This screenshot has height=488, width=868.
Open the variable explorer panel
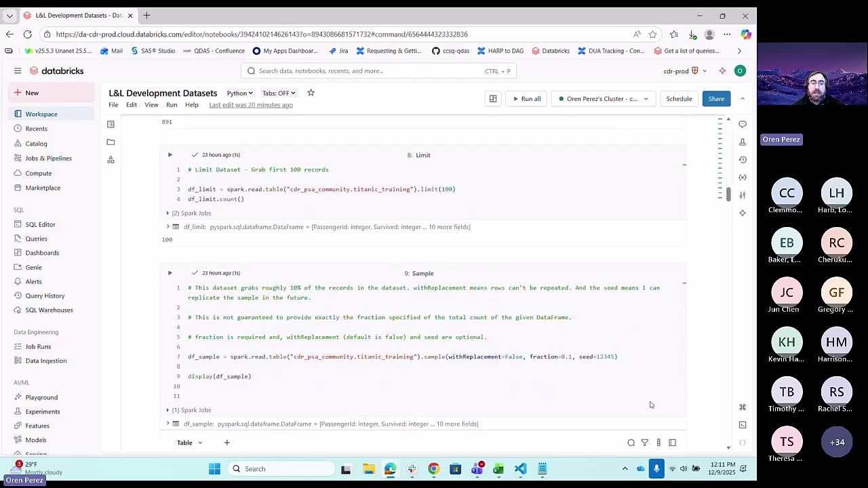click(x=743, y=177)
